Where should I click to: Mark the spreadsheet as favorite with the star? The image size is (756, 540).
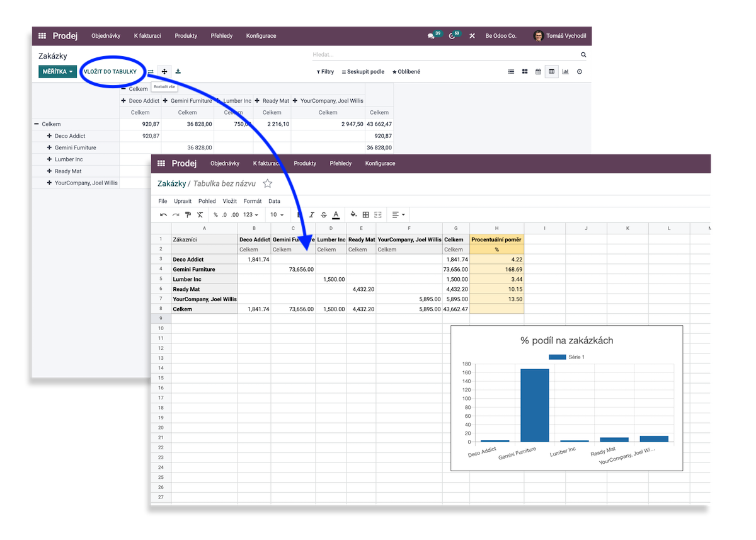268,183
